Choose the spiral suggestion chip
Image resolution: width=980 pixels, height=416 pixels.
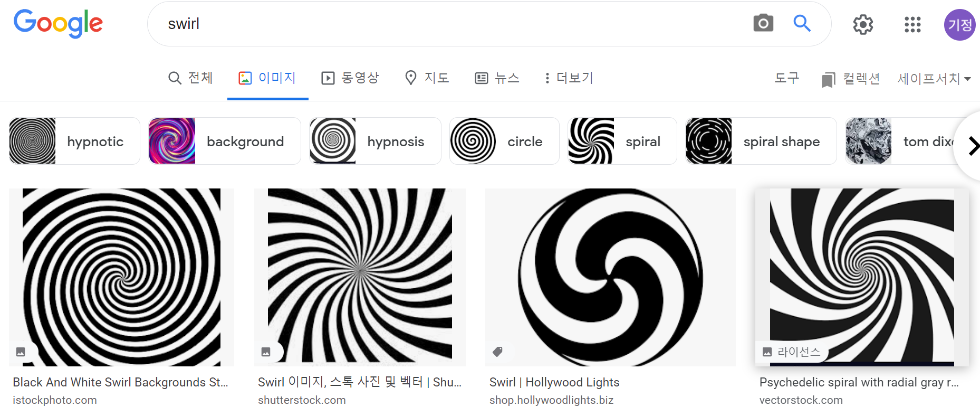pyautogui.click(x=622, y=141)
